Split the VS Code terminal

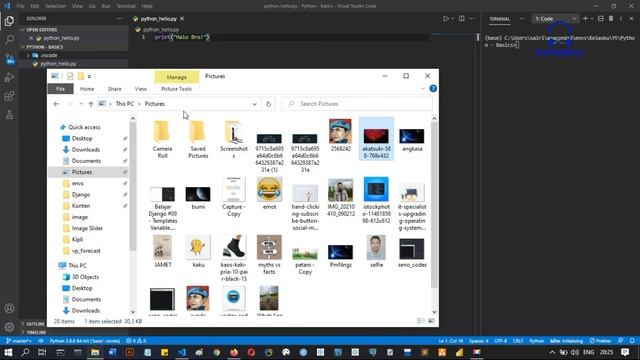pos(600,19)
